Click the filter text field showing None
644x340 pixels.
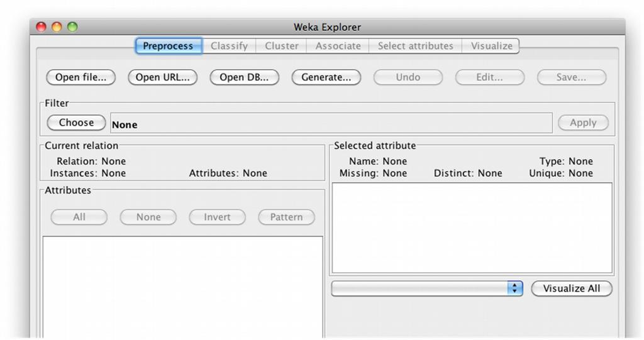(x=331, y=123)
